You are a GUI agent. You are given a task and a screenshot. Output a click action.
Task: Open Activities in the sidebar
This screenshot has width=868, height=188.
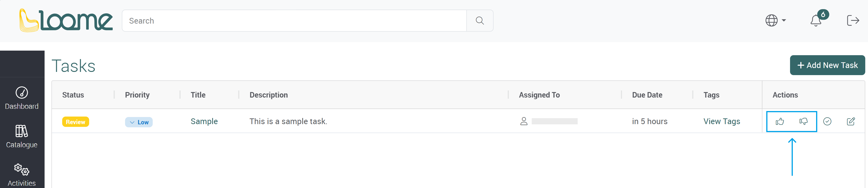(x=22, y=175)
